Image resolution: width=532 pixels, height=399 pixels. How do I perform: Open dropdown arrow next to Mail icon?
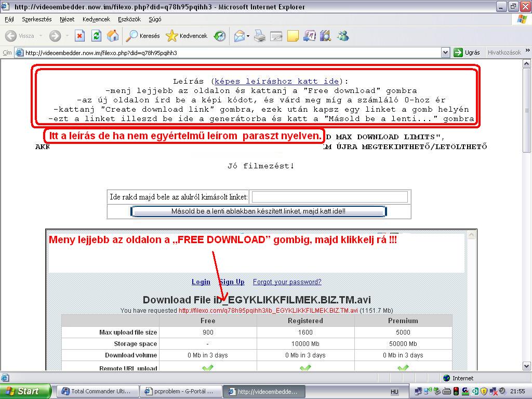tap(248, 36)
